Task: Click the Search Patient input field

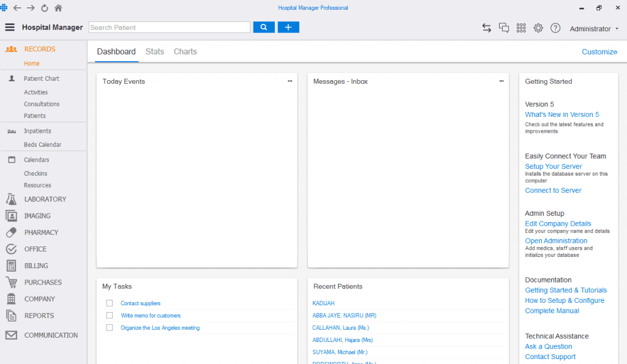Action: coord(169,28)
